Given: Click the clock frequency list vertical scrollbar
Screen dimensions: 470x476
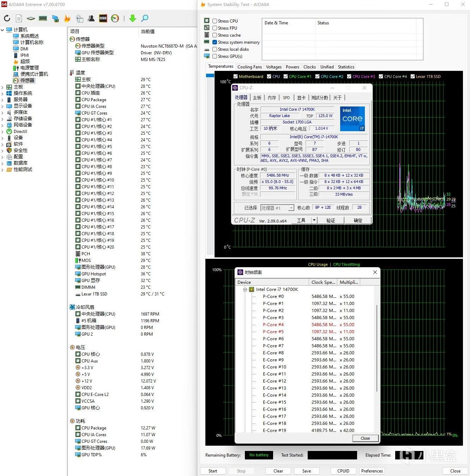Looking at the screenshot, I should (x=377, y=347).
